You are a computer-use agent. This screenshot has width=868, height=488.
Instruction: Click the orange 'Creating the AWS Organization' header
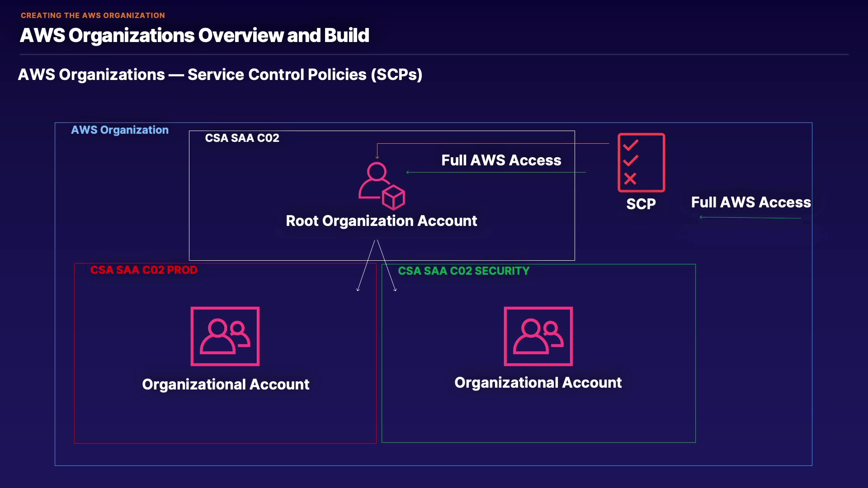(93, 15)
